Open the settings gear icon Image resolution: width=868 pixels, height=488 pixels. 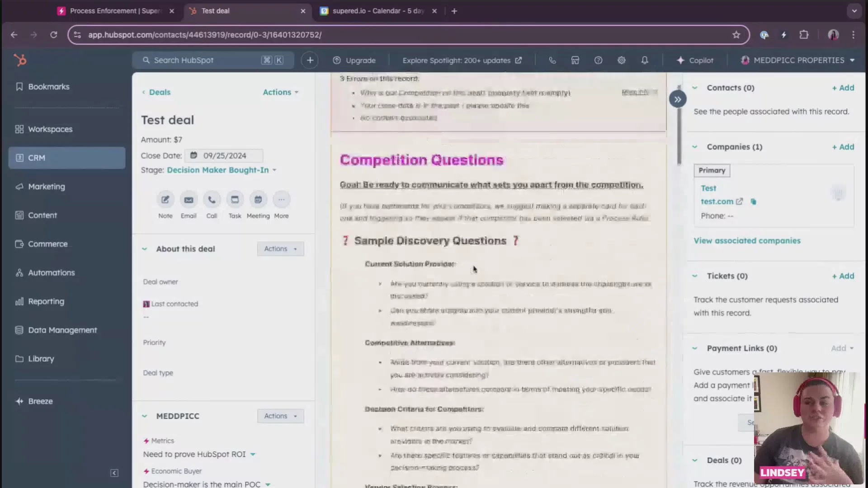pos(622,60)
